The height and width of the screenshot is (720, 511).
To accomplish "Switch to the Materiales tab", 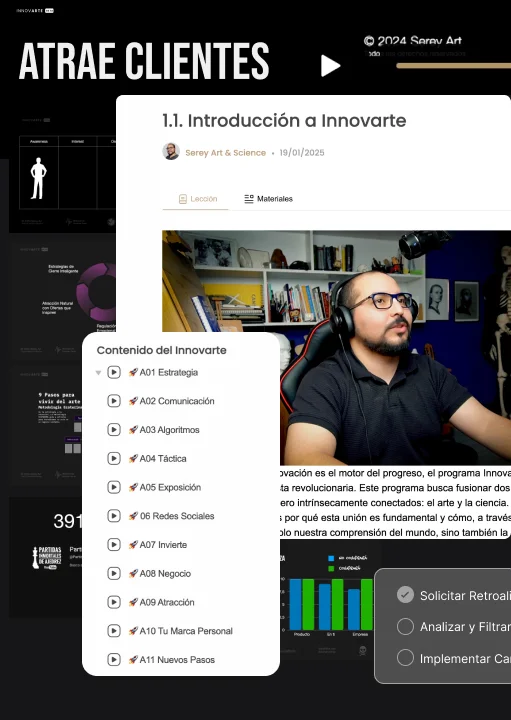I will [x=268, y=199].
